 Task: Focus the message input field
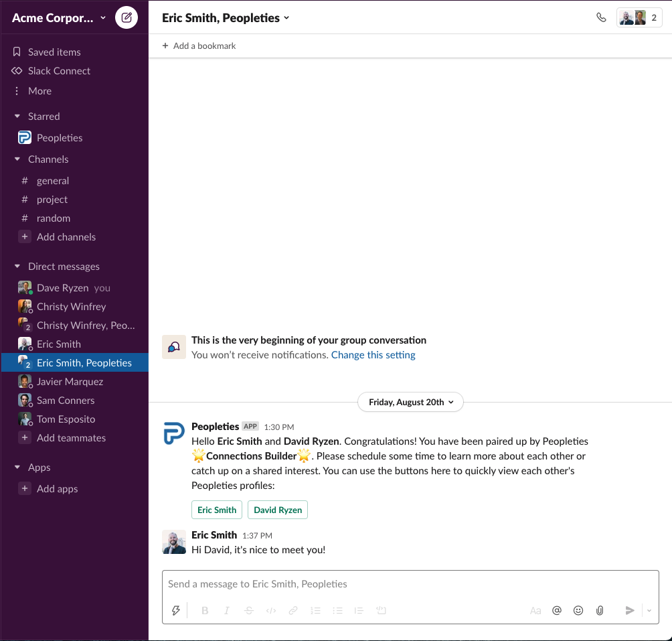pos(410,584)
